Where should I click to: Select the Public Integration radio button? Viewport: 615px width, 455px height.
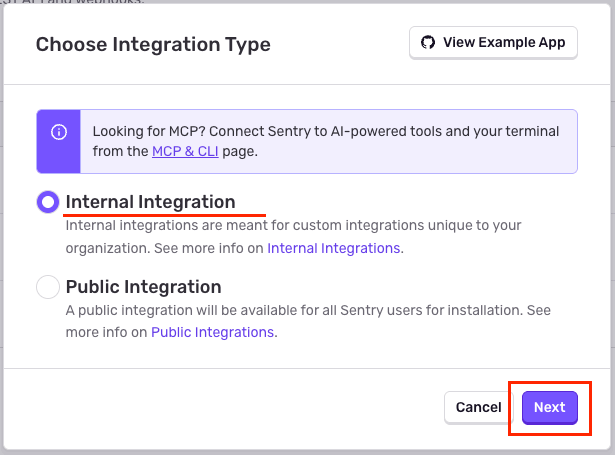pyautogui.click(x=48, y=287)
